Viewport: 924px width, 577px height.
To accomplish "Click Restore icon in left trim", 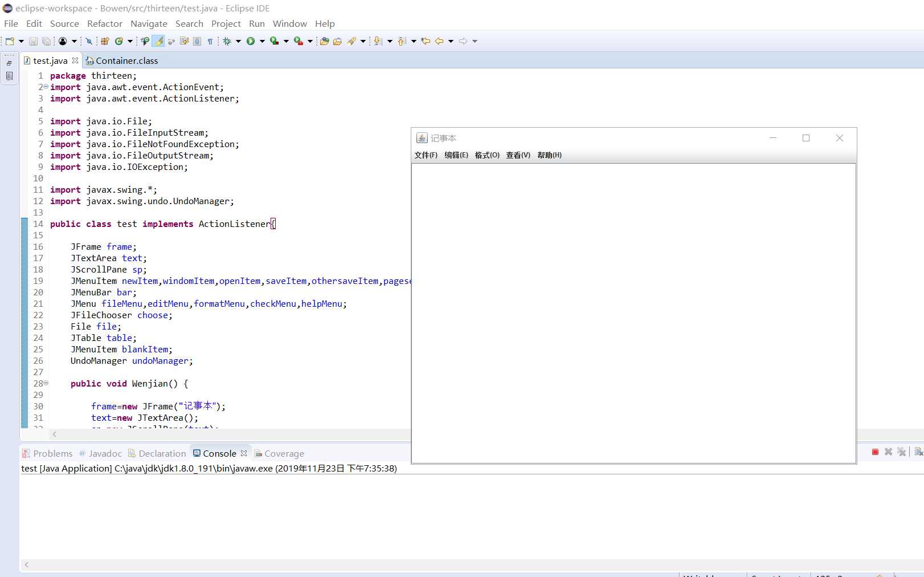I will tap(9, 63).
